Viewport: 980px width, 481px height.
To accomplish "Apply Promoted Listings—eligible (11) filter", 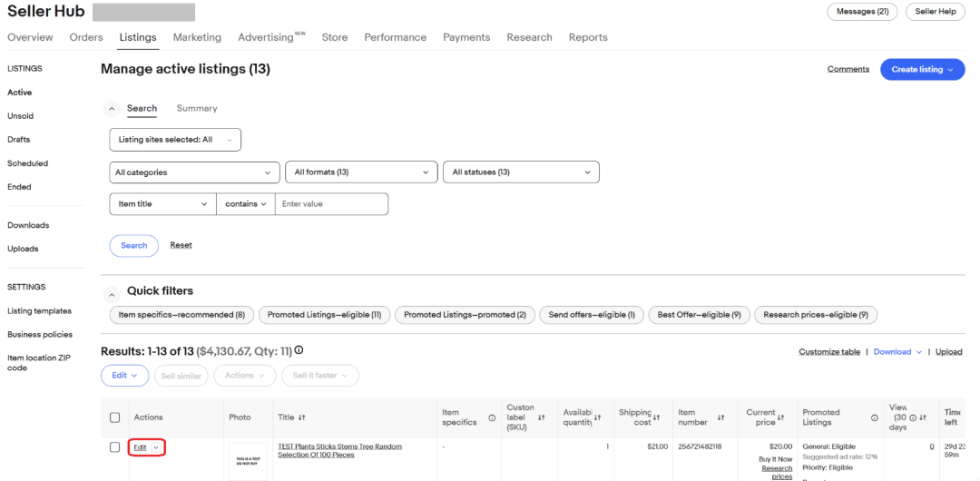I will click(x=324, y=315).
